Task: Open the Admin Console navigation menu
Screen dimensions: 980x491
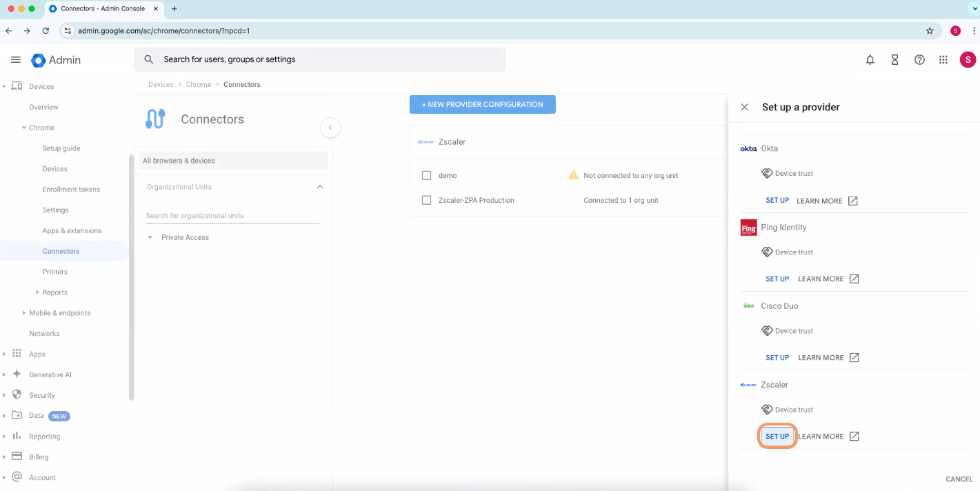Action: click(x=15, y=59)
